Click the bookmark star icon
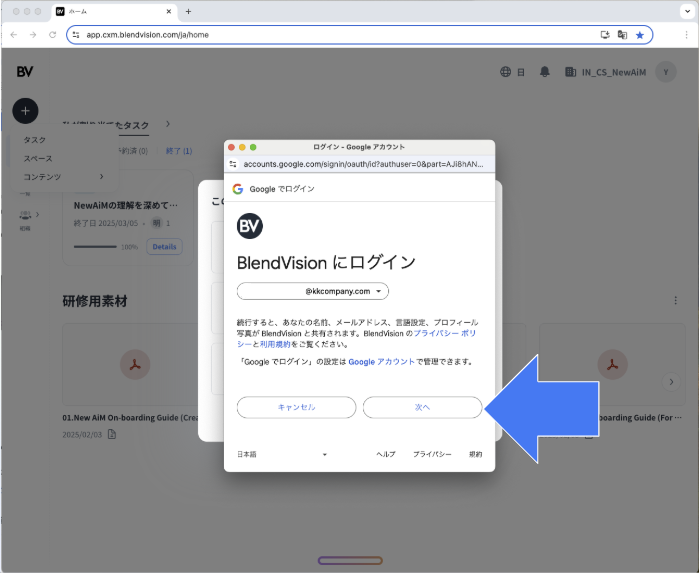 point(640,35)
